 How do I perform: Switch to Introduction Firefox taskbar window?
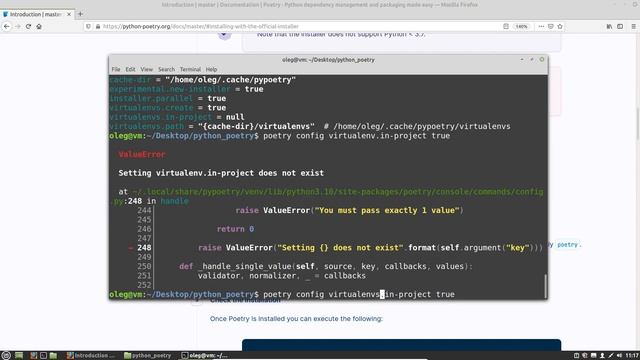pos(91,356)
